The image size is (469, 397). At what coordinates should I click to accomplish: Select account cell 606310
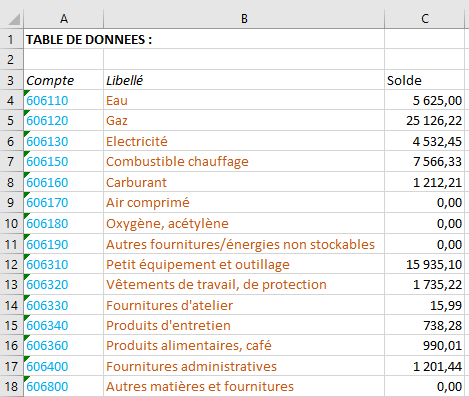64,264
